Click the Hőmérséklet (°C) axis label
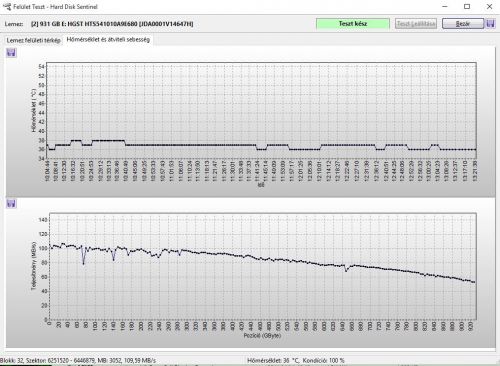 34,110
